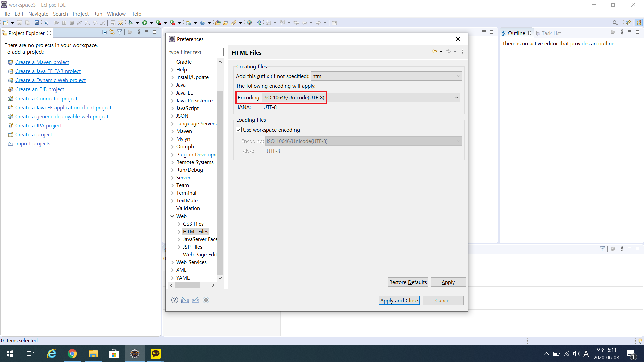
Task: Click the type filter text field
Action: tap(196, 52)
